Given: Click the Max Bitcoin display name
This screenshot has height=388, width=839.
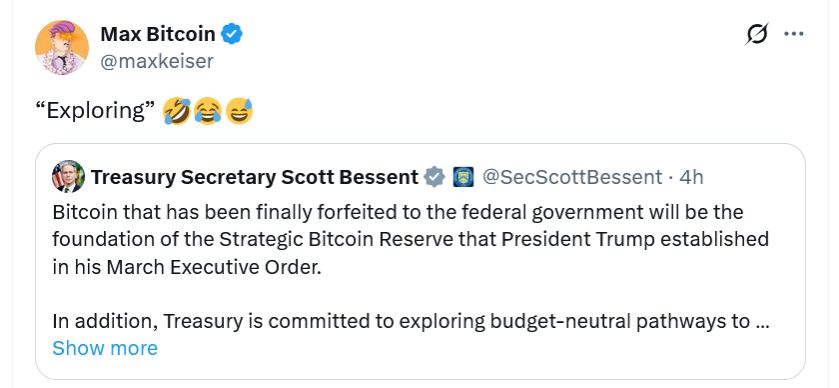Looking at the screenshot, I should pyautogui.click(x=158, y=35).
